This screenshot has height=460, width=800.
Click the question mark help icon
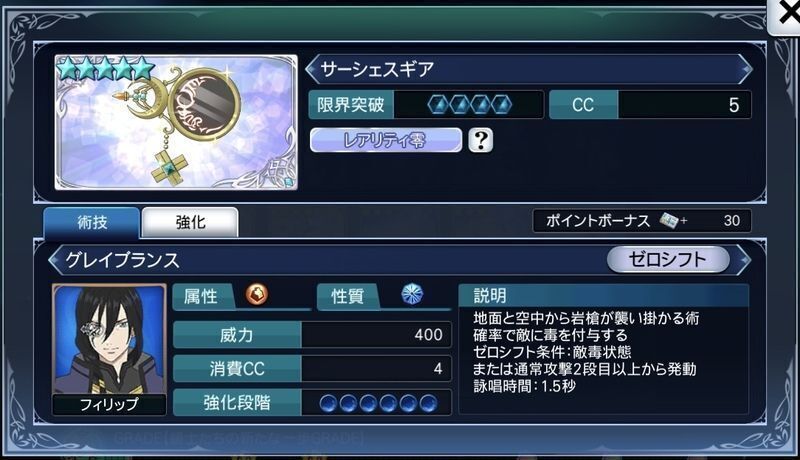480,140
